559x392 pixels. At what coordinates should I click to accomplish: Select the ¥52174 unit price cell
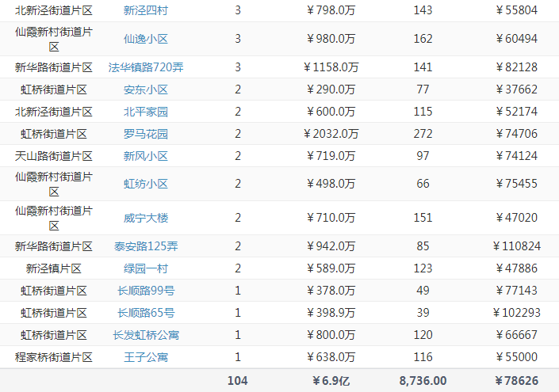tap(516, 112)
